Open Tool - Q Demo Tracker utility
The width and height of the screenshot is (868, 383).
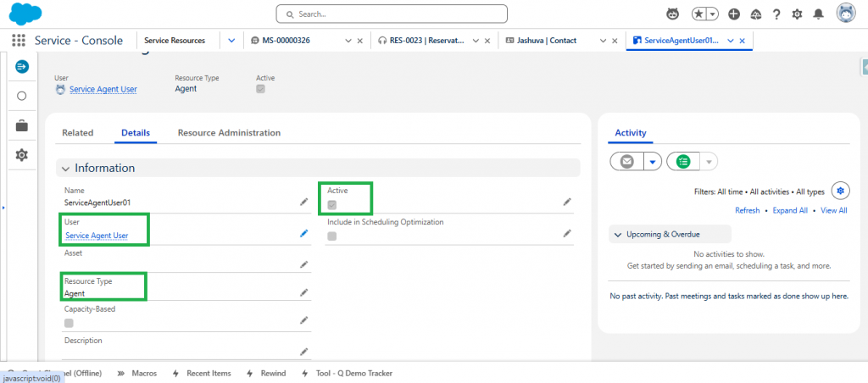[347, 374]
